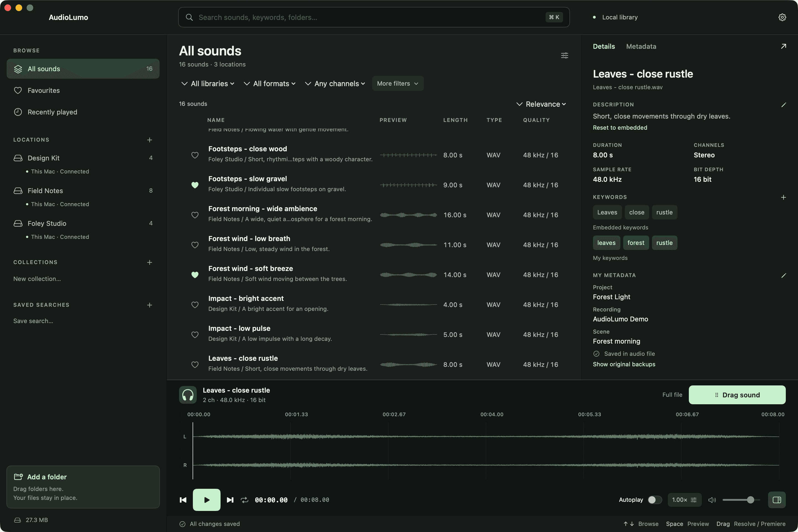The height and width of the screenshot is (532, 798).
Task: Open Recently played in sidebar
Action: (83, 112)
